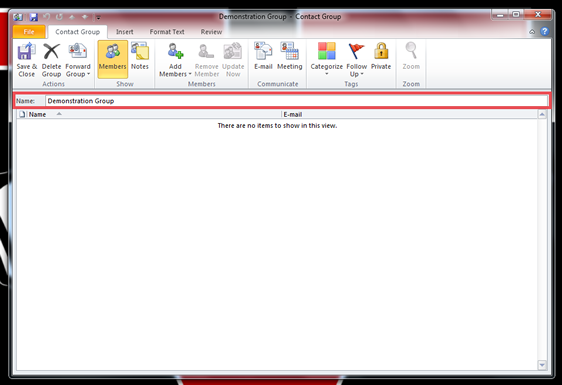The height and width of the screenshot is (385, 562).
Task: Click the icon column header
Action: [x=22, y=114]
